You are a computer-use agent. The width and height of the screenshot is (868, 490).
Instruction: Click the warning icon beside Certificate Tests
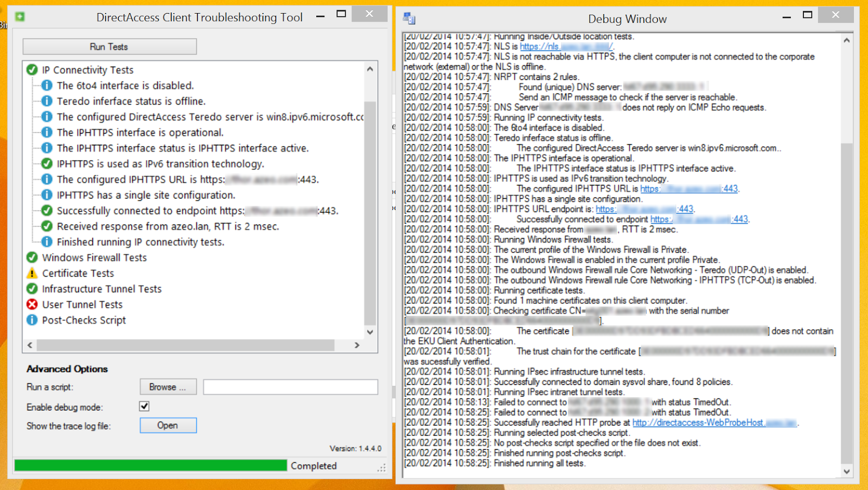click(31, 273)
